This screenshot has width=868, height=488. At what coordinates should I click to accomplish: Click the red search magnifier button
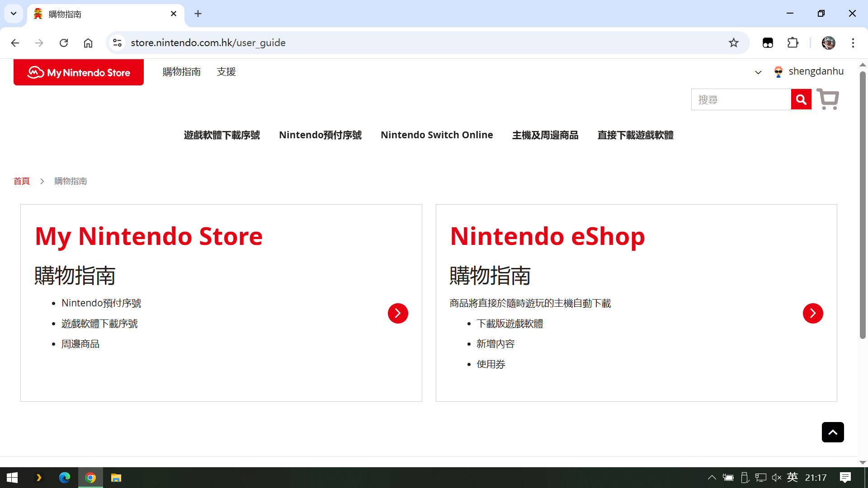pos(801,99)
